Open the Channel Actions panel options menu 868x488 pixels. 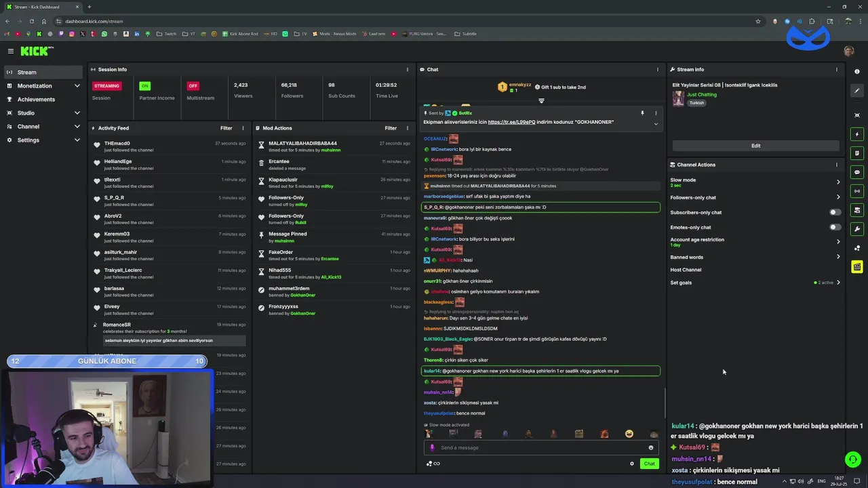click(837, 165)
